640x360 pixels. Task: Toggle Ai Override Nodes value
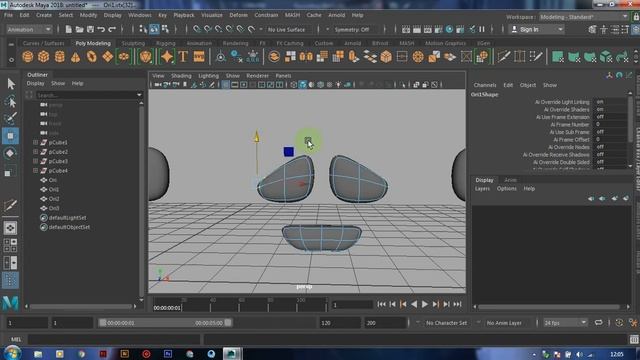click(610, 147)
